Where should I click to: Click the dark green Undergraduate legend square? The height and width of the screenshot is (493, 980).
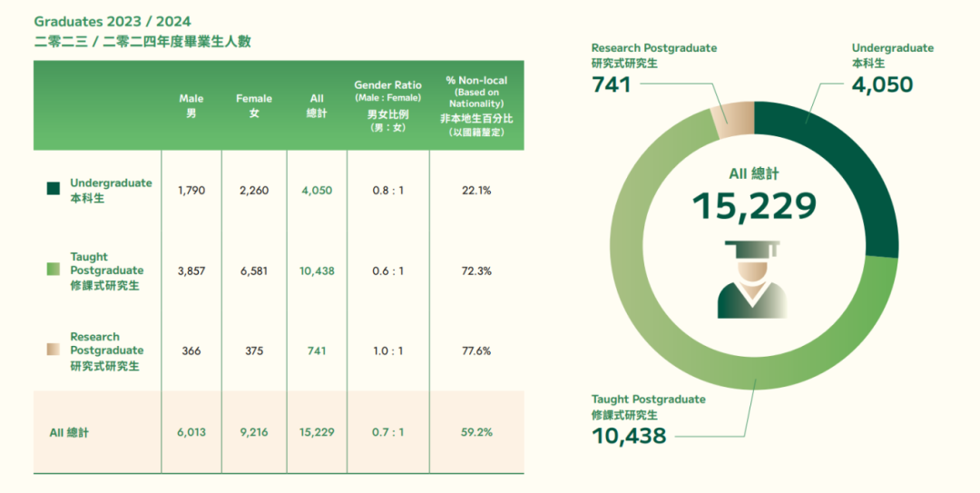click(54, 190)
